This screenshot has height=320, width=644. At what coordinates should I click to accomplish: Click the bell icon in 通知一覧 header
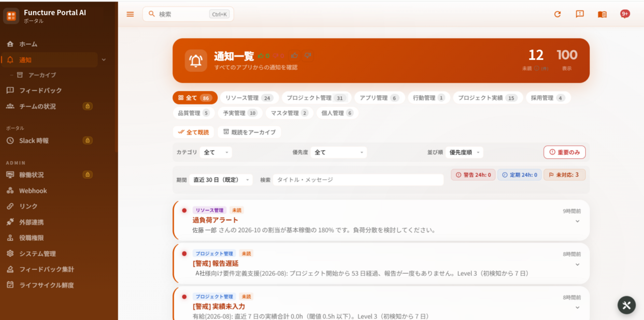click(x=195, y=60)
